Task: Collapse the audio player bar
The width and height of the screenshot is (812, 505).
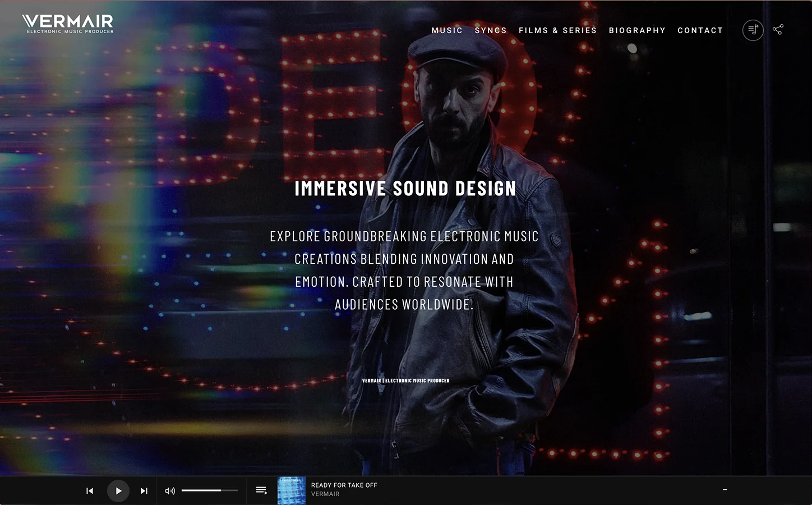Action: [725, 490]
